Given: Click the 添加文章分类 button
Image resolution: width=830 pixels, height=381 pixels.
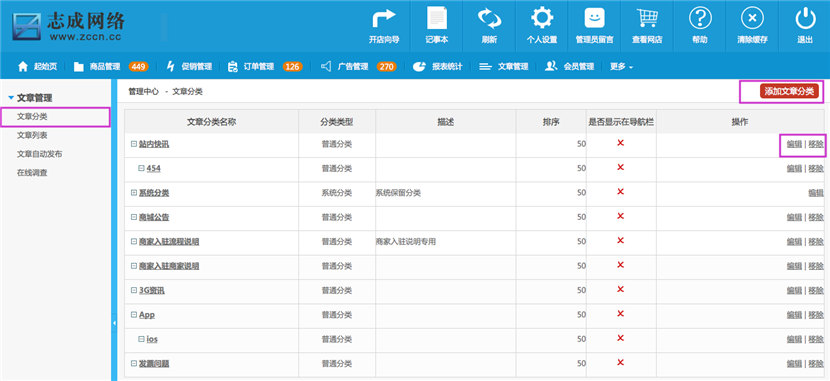Looking at the screenshot, I should [789, 92].
